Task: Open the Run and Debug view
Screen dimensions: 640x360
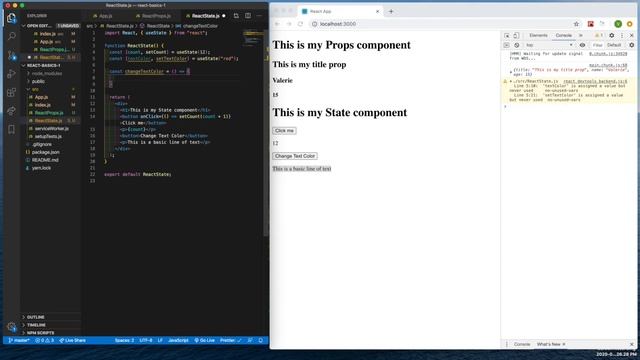Action: click(x=11, y=74)
